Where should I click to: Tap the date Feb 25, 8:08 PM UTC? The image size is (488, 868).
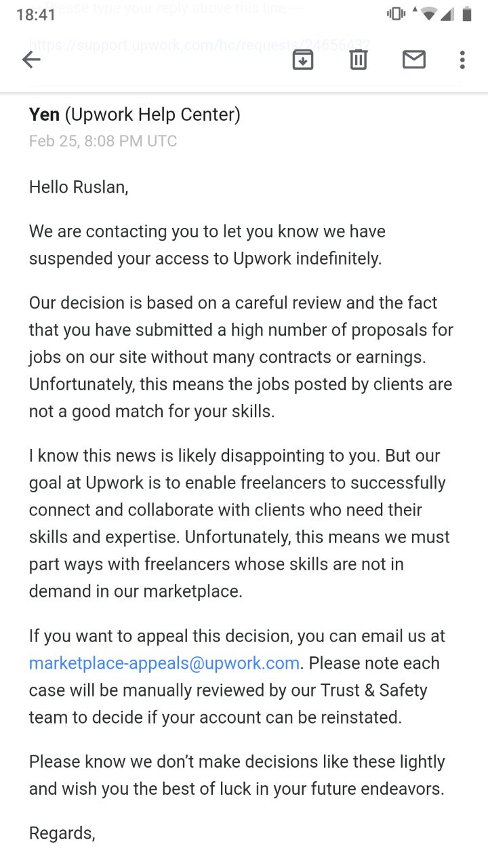coord(103,141)
